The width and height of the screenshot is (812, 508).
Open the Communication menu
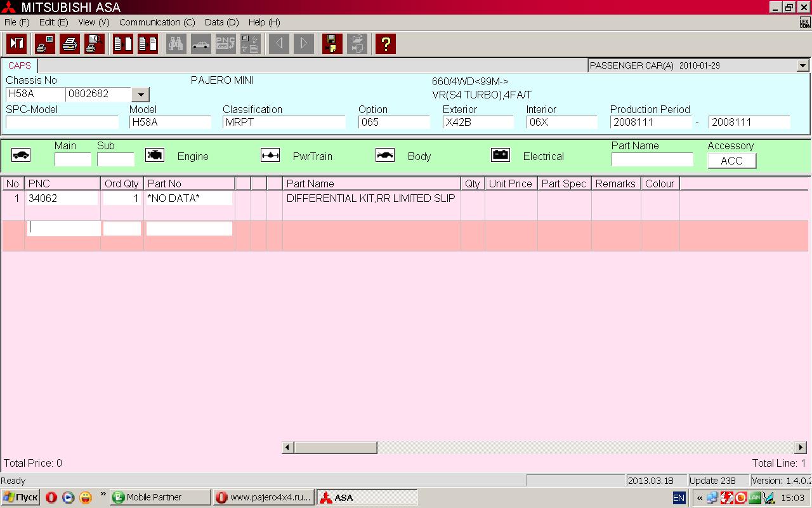click(157, 22)
